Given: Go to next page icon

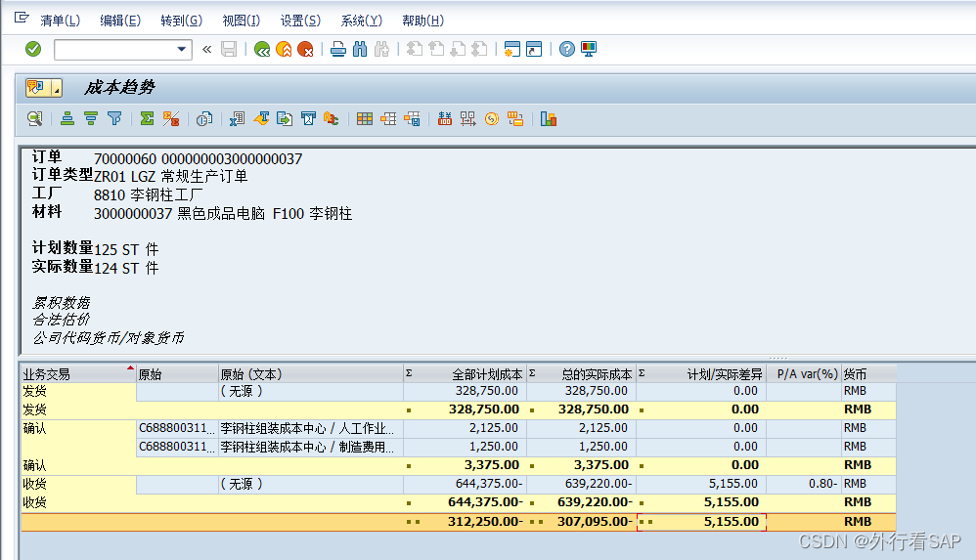Looking at the screenshot, I should point(458,49).
